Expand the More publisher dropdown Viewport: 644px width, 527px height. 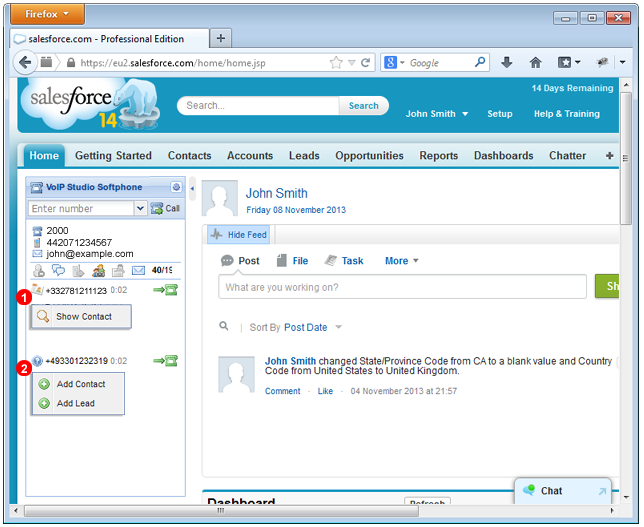pyautogui.click(x=401, y=261)
